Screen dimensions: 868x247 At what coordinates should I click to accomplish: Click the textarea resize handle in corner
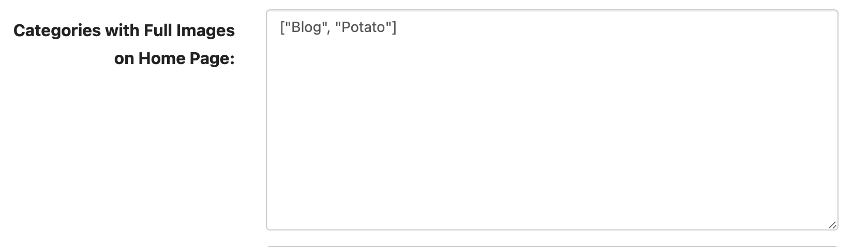[x=832, y=225]
